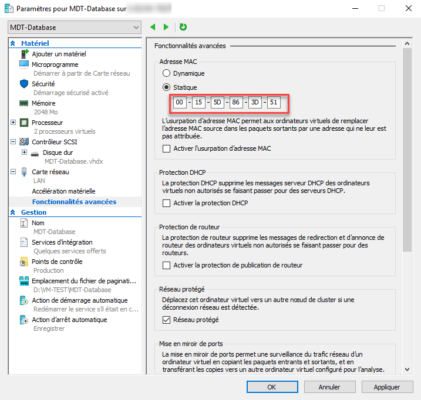Uncheck the Réseau protégé checkbox
Screen dimensions: 421x400
166,320
